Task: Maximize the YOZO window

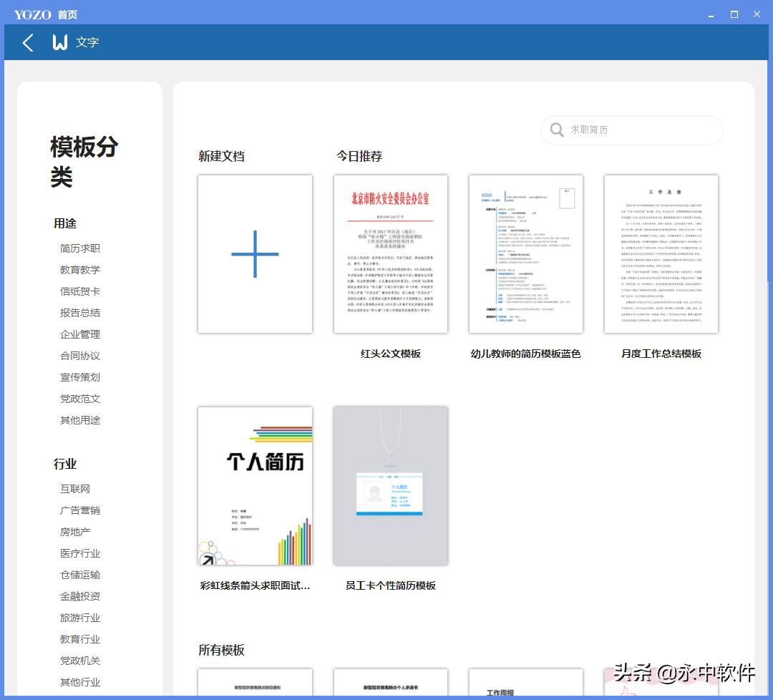Action: tap(734, 14)
